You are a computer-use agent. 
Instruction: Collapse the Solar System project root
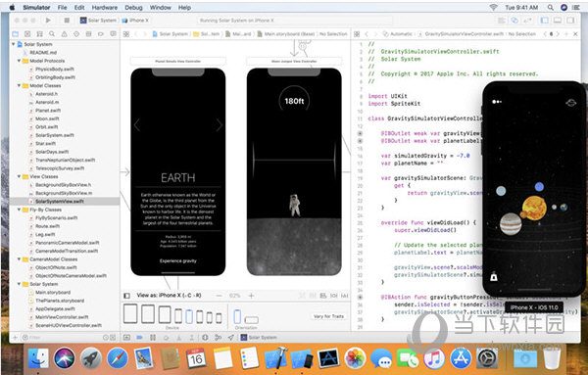(14, 44)
